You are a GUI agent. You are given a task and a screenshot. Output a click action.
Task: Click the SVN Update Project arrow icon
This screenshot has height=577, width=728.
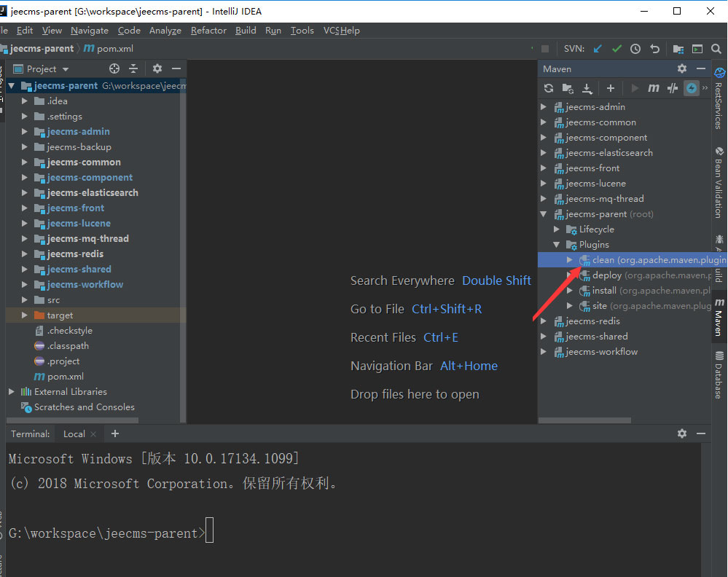[598, 49]
